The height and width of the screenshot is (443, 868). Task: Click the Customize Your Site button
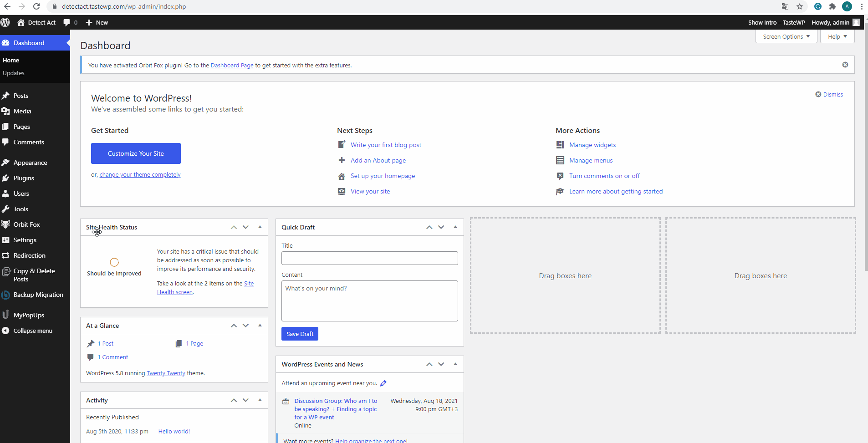pos(136,153)
